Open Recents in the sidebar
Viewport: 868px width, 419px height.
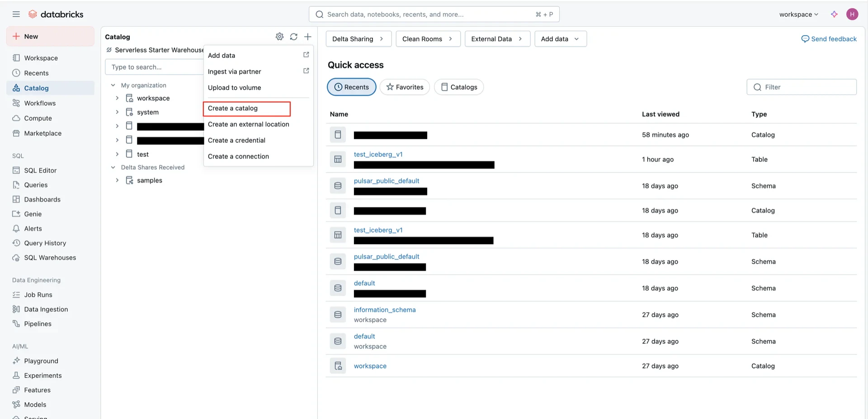(x=50, y=73)
